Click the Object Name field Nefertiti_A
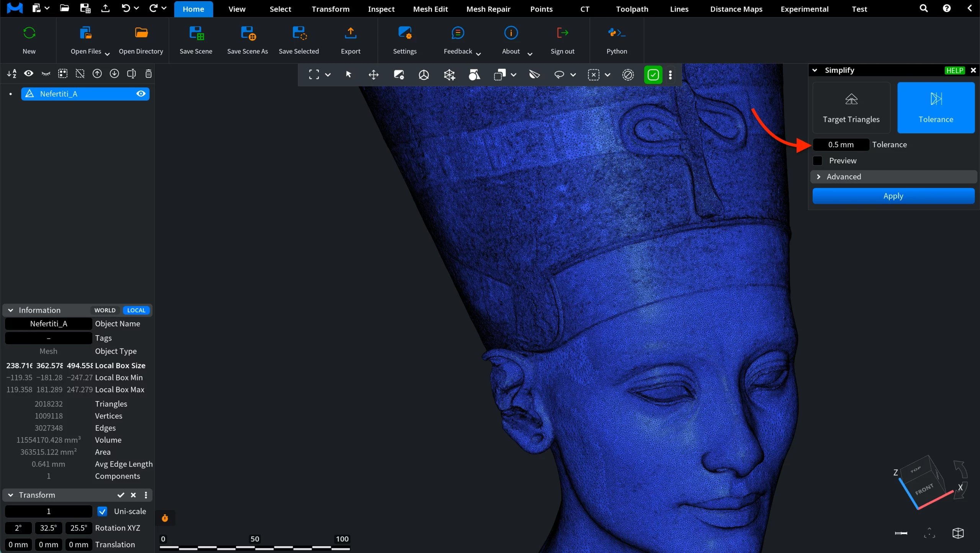 (x=49, y=324)
